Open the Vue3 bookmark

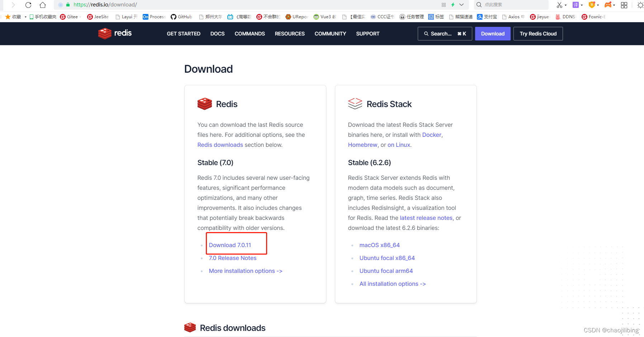coord(325,17)
